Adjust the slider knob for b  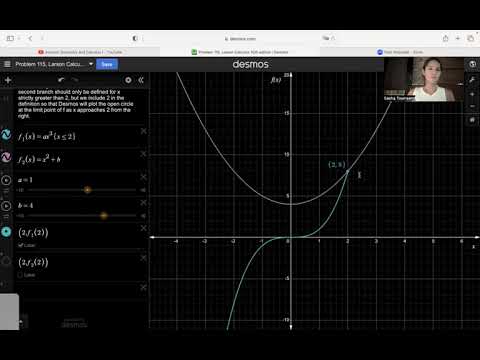pos(104,216)
